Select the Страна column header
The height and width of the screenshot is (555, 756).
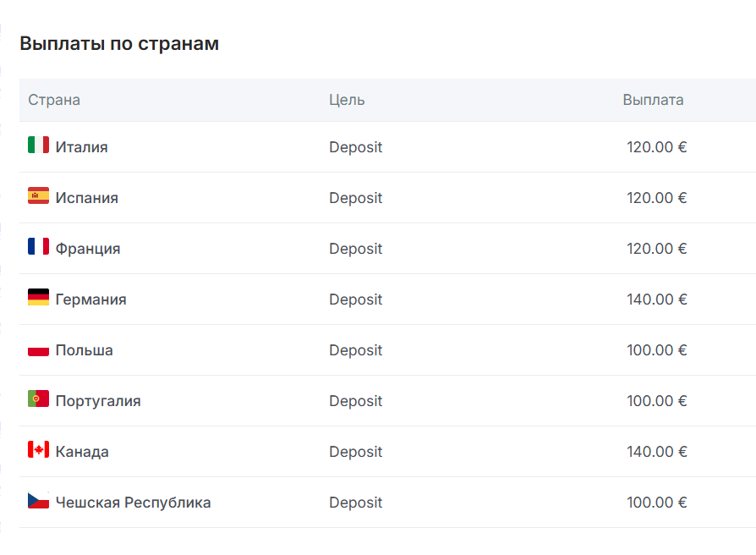click(x=54, y=100)
